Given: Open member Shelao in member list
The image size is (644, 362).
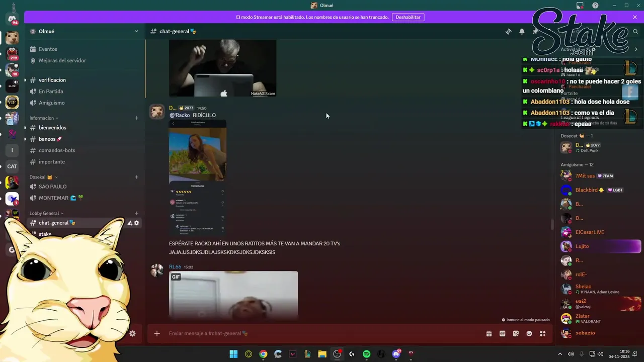Looking at the screenshot, I should tap(600, 289).
